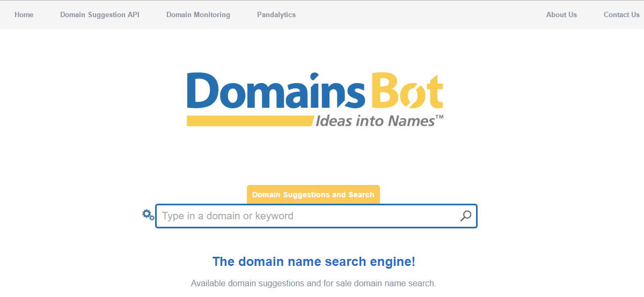Open Domain Monitoring page
The width and height of the screenshot is (644, 297).
pyautogui.click(x=198, y=14)
